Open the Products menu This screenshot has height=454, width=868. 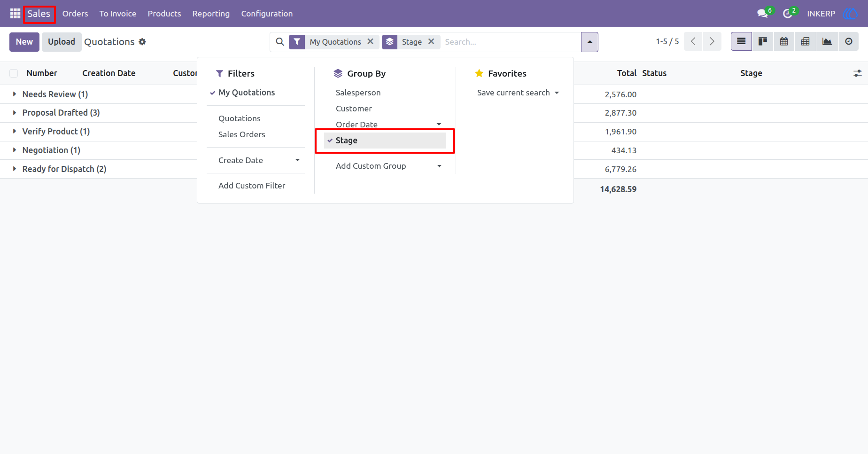click(x=164, y=14)
